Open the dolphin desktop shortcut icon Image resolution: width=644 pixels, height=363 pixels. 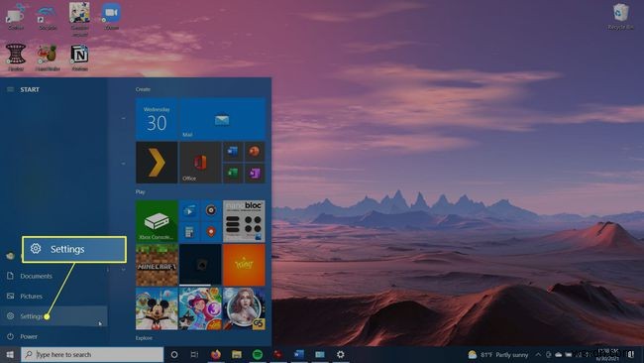(x=48, y=17)
